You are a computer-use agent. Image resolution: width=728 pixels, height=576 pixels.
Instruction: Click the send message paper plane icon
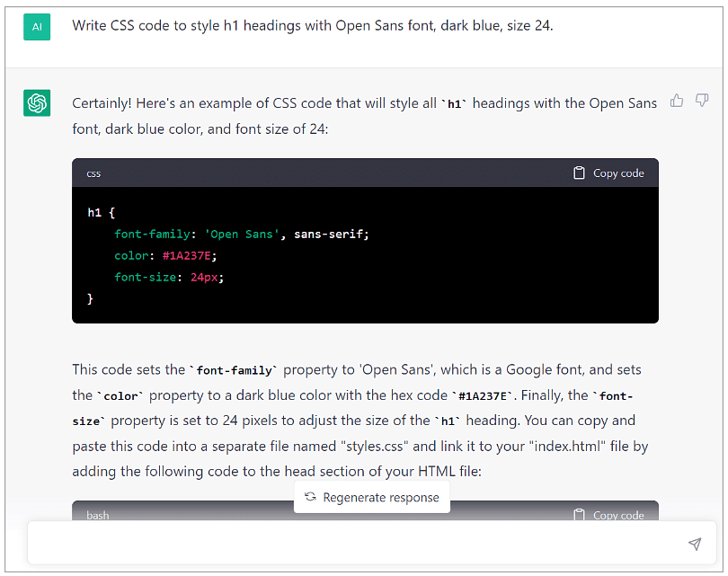pos(695,544)
